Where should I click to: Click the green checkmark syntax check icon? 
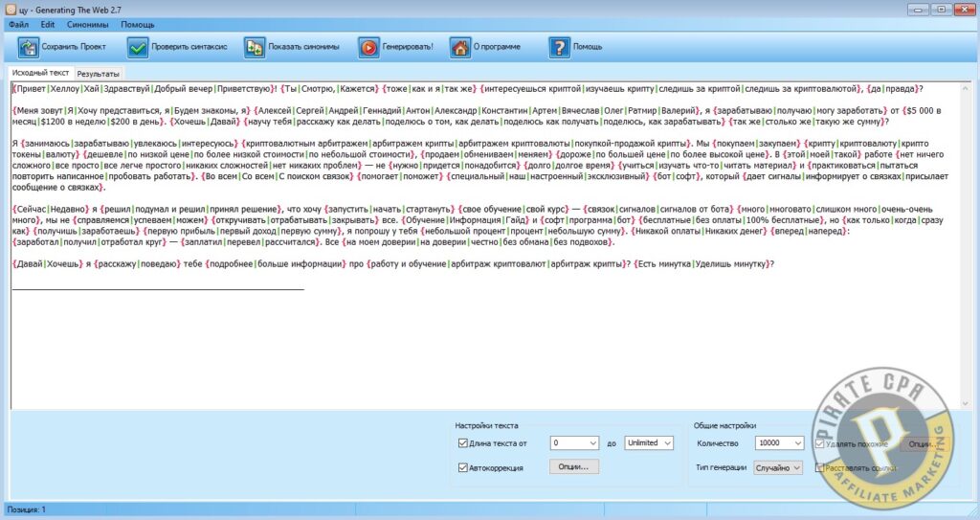click(x=138, y=47)
